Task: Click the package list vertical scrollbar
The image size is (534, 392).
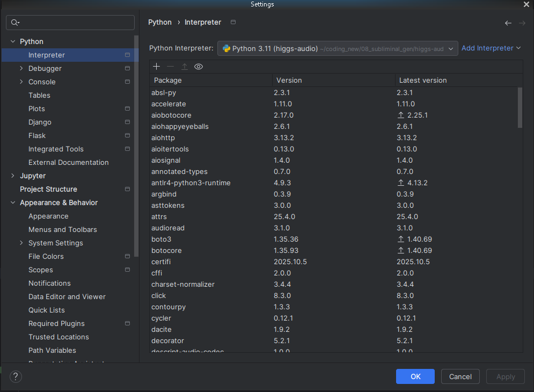Action: 520,107
